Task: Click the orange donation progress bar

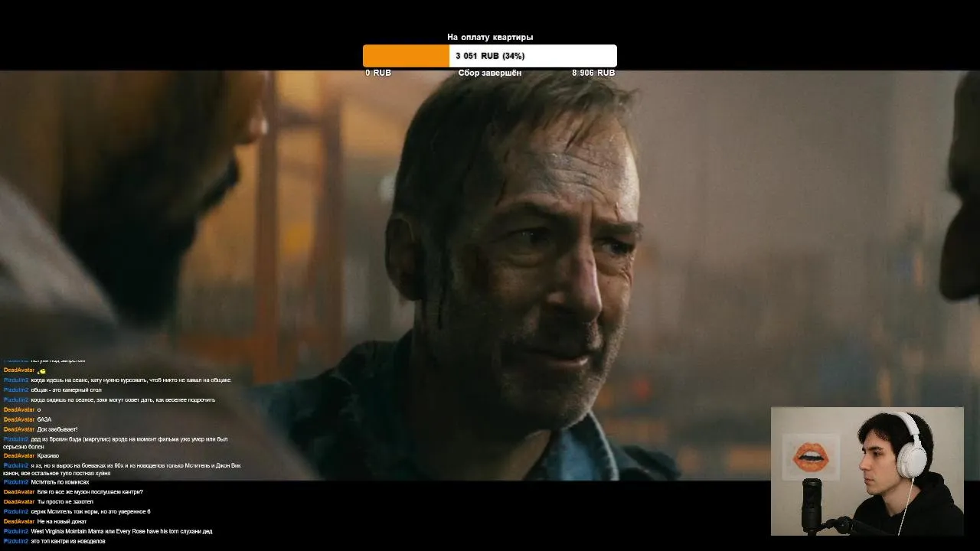Action: (x=490, y=56)
